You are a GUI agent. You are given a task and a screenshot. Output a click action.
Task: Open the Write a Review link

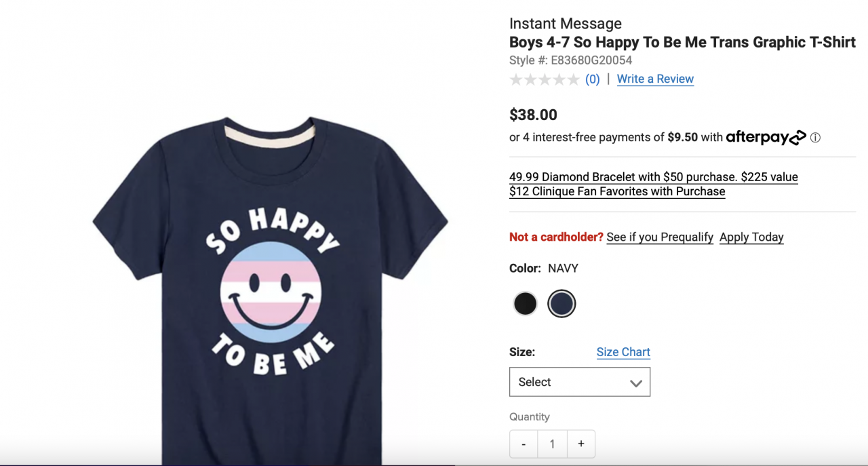(x=655, y=79)
